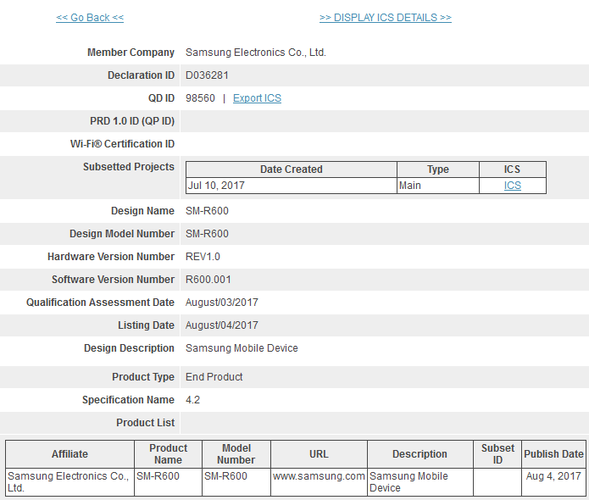This screenshot has width=589, height=500.
Task: Click the www.samsung.com URL cell
Action: pos(319,482)
